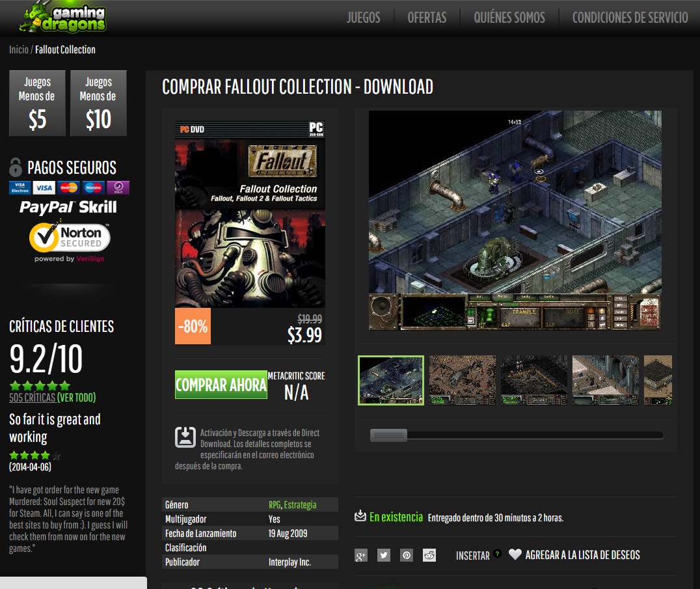Select the third screenshot thumbnail
This screenshot has height=589, width=700.
534,381
